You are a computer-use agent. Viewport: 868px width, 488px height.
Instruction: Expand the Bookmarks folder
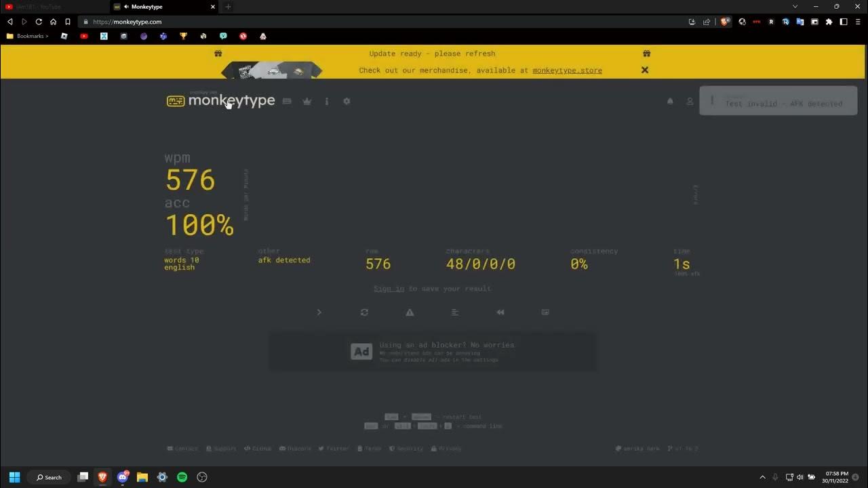[27, 36]
